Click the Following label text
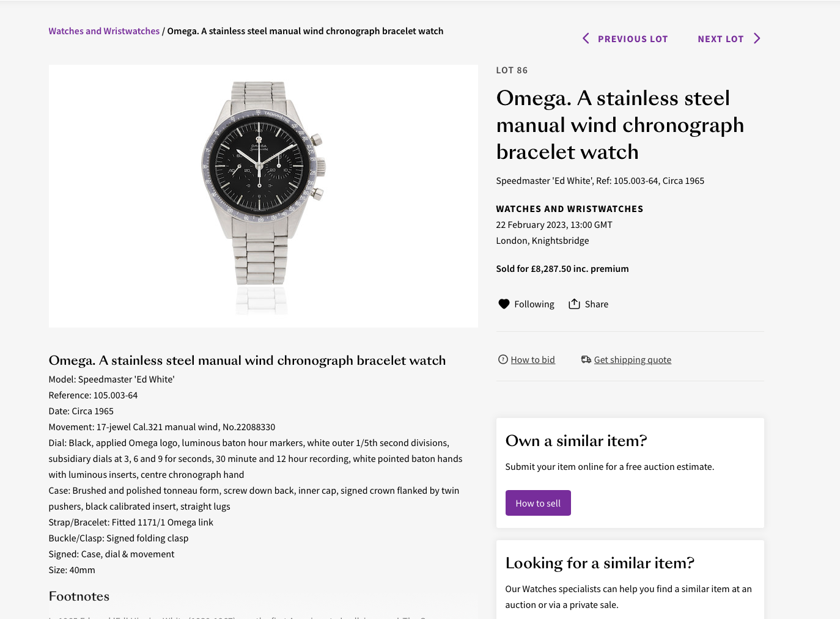The height and width of the screenshot is (619, 840). coord(534,304)
